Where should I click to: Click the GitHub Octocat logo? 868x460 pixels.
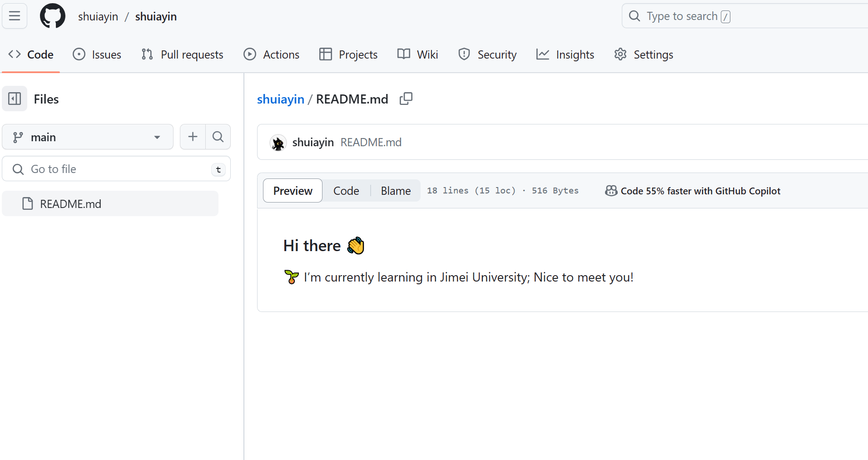coord(53,16)
